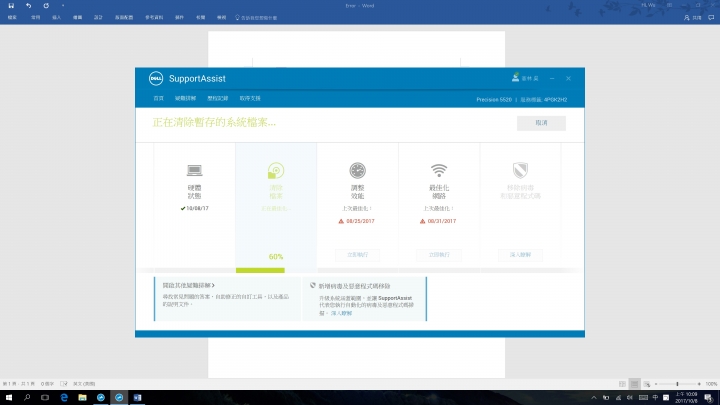Open the 疑難排解 tab in SupportAssist

click(x=186, y=98)
